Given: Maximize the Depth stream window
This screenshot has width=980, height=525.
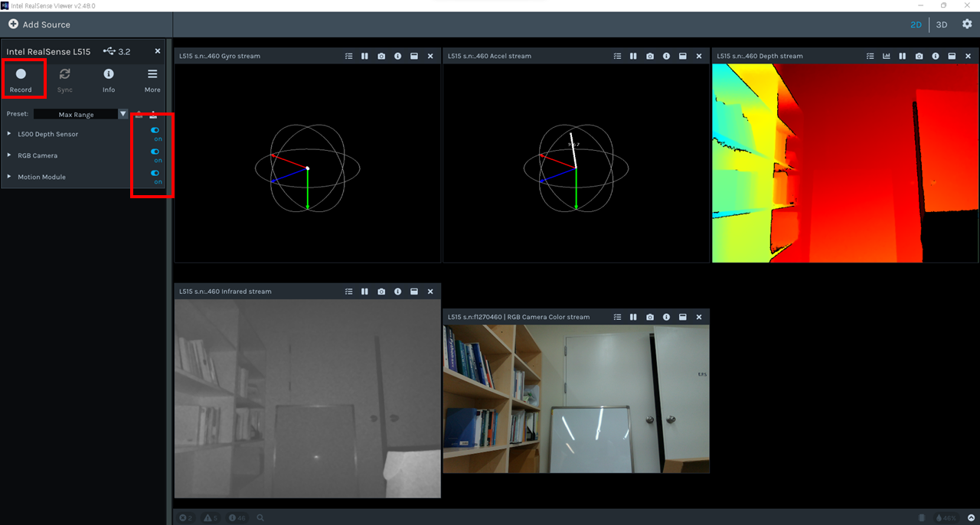Looking at the screenshot, I should 952,56.
